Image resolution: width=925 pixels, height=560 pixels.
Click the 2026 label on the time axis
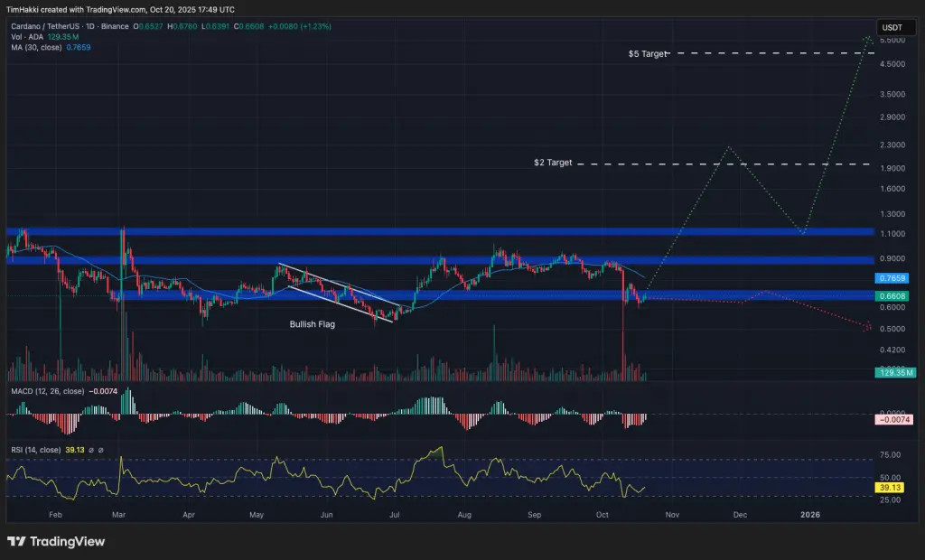point(810,515)
